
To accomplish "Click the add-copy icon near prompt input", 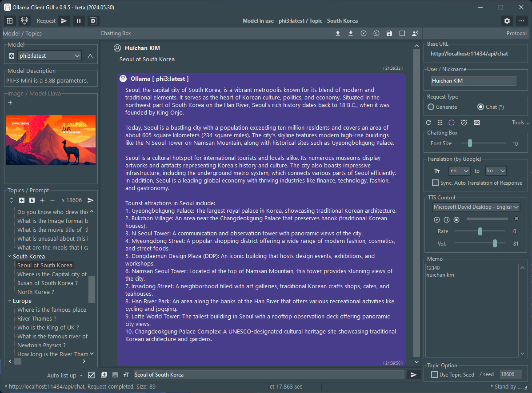I will (x=104, y=375).
